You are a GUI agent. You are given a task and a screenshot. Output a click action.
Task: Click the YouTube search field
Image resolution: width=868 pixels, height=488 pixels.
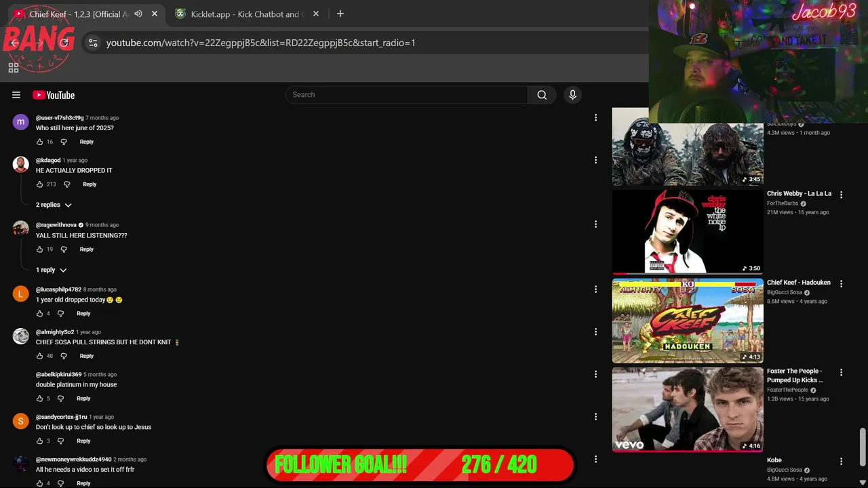pos(407,95)
